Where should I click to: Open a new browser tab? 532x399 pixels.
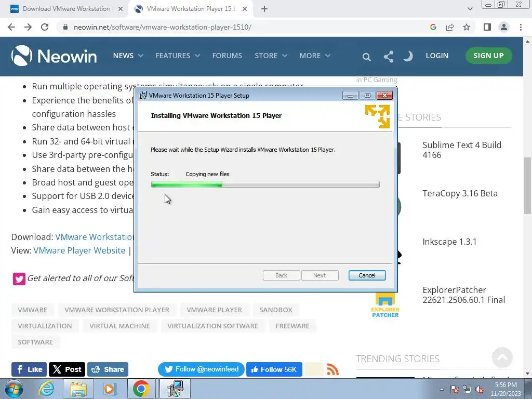[264, 9]
